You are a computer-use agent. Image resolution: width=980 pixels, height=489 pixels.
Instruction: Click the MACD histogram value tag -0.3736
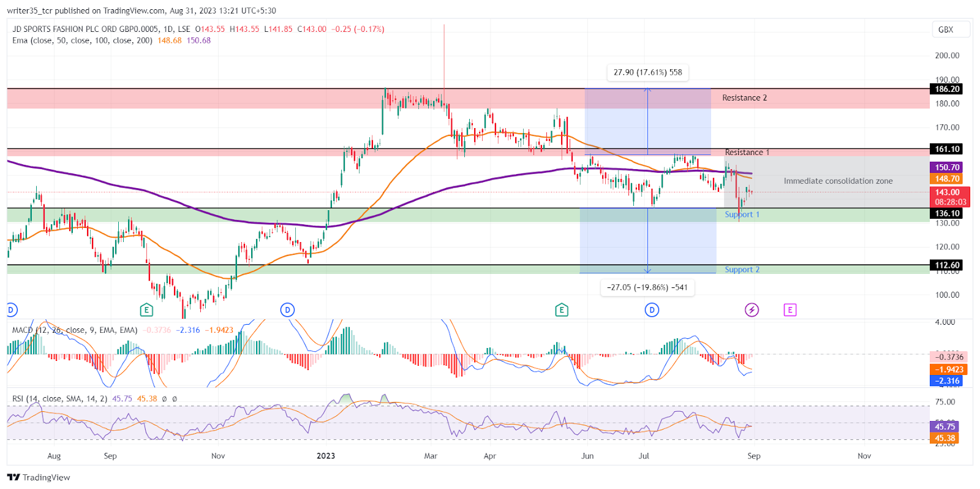point(949,357)
